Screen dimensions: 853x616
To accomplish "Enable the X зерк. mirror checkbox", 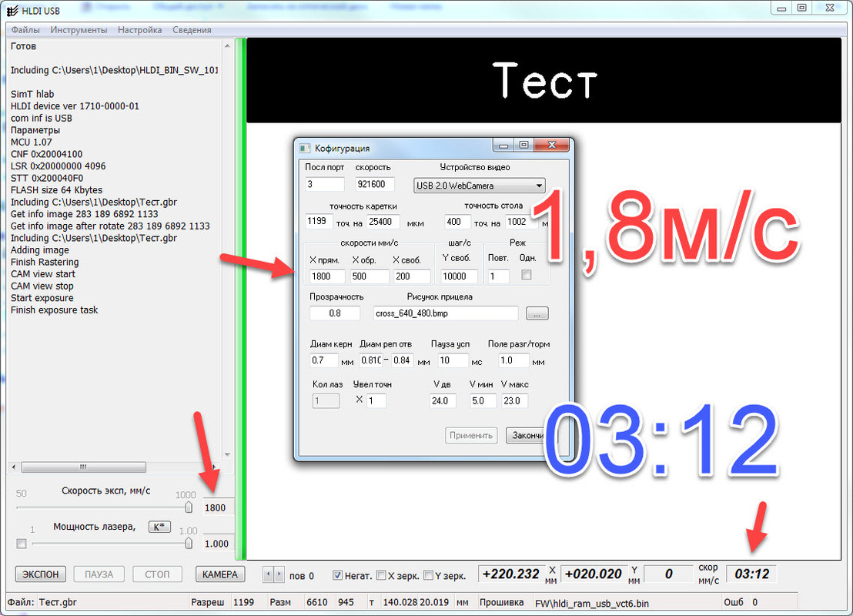I will [381, 575].
